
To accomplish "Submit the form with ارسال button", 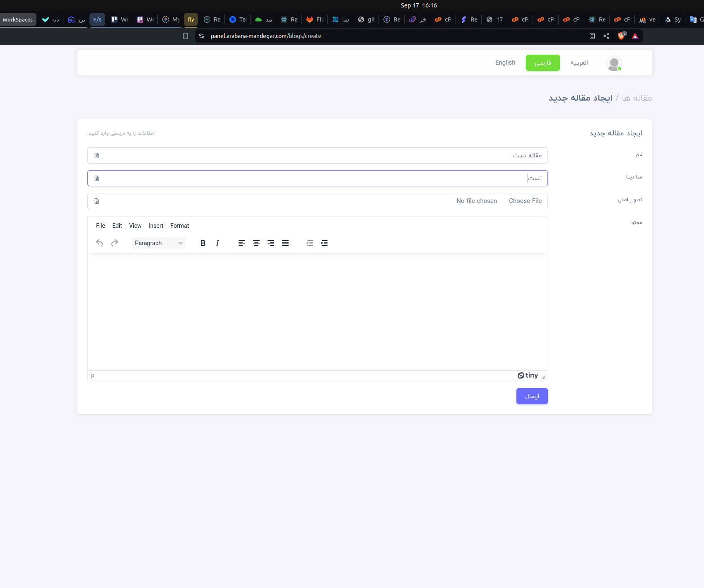I will [x=532, y=396].
